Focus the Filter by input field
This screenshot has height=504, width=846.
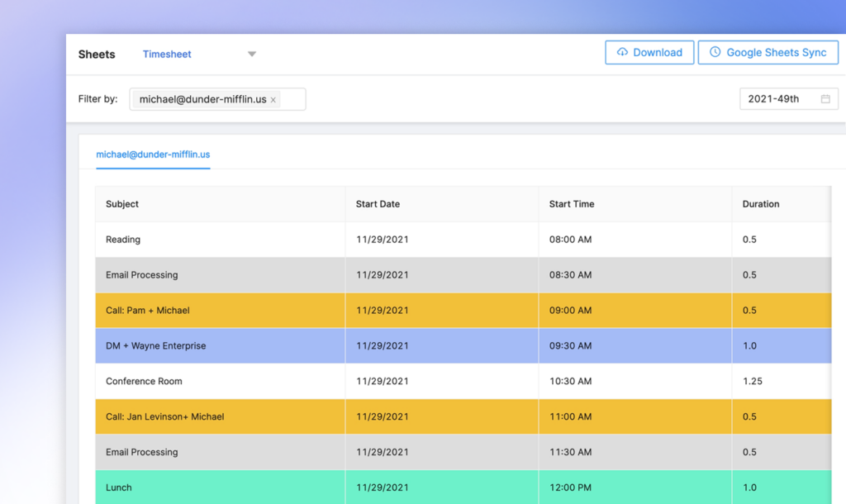click(217, 99)
